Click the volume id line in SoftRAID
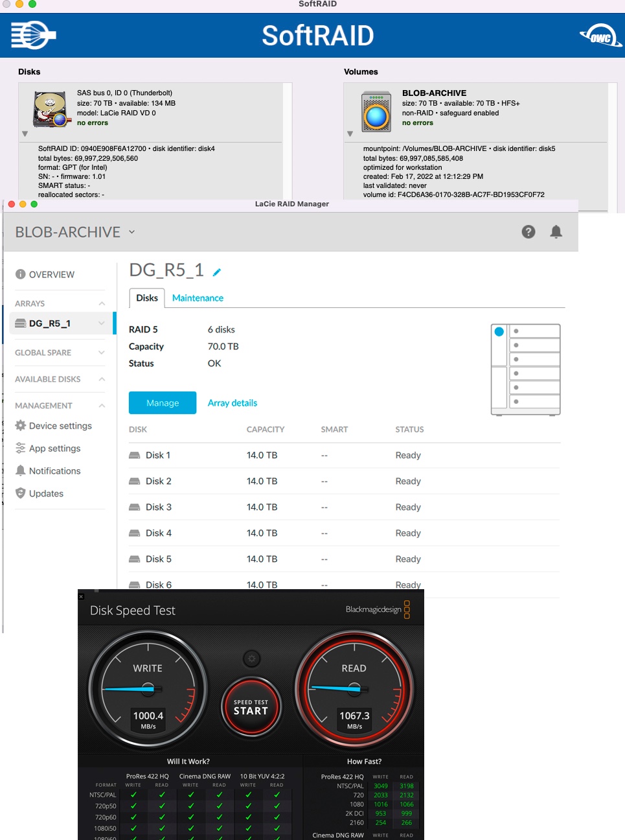The width and height of the screenshot is (625, 840). (453, 194)
